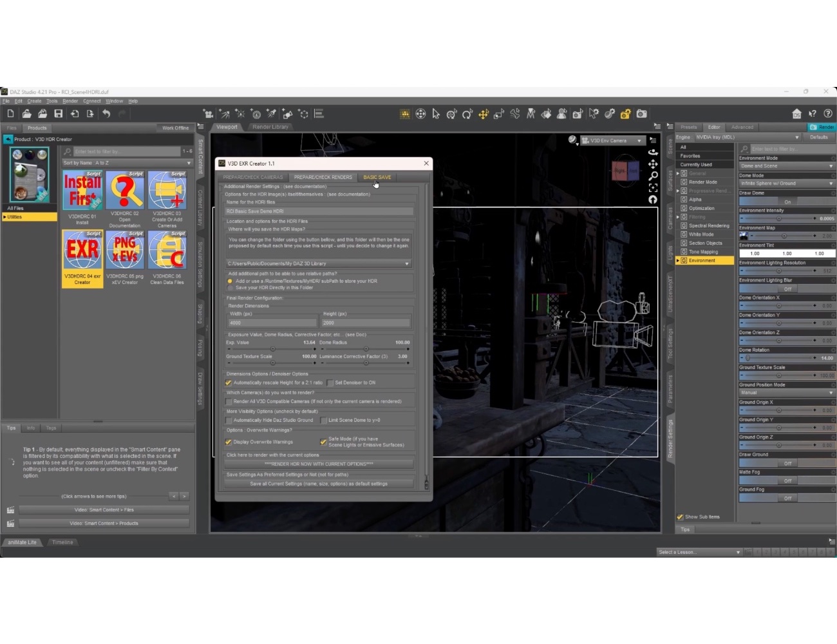Click the Video: Smart Content > Files link

103,509
